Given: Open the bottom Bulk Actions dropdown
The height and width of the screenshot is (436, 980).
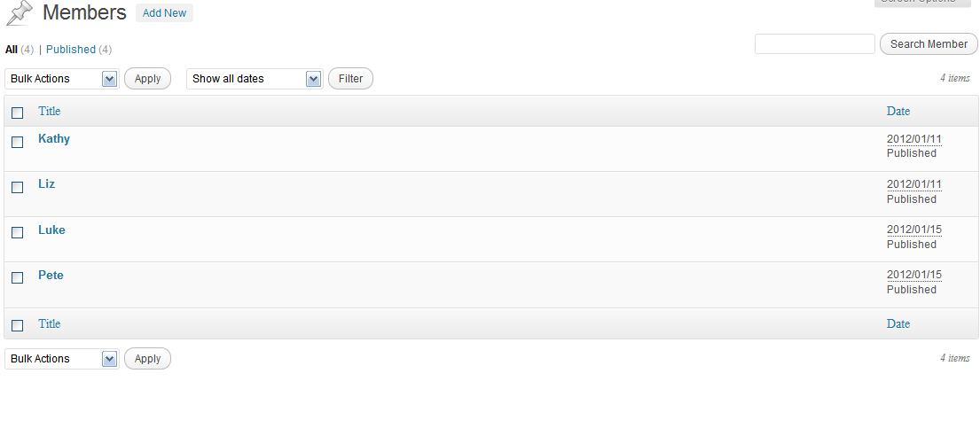Looking at the screenshot, I should [62, 359].
